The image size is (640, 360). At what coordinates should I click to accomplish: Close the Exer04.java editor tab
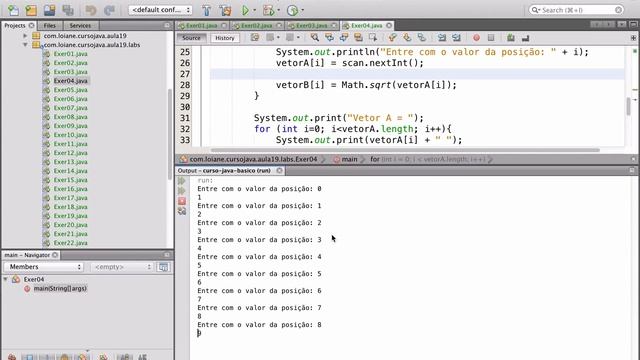coord(389,25)
